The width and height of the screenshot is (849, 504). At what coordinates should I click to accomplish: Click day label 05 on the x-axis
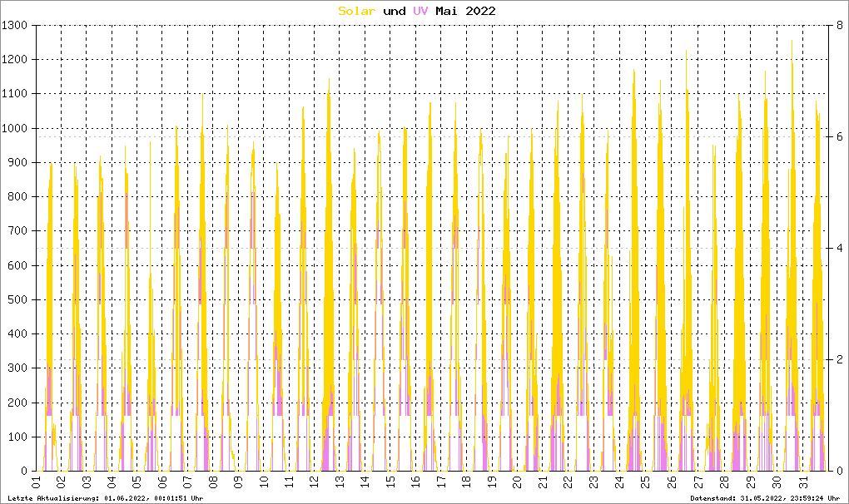tap(137, 482)
